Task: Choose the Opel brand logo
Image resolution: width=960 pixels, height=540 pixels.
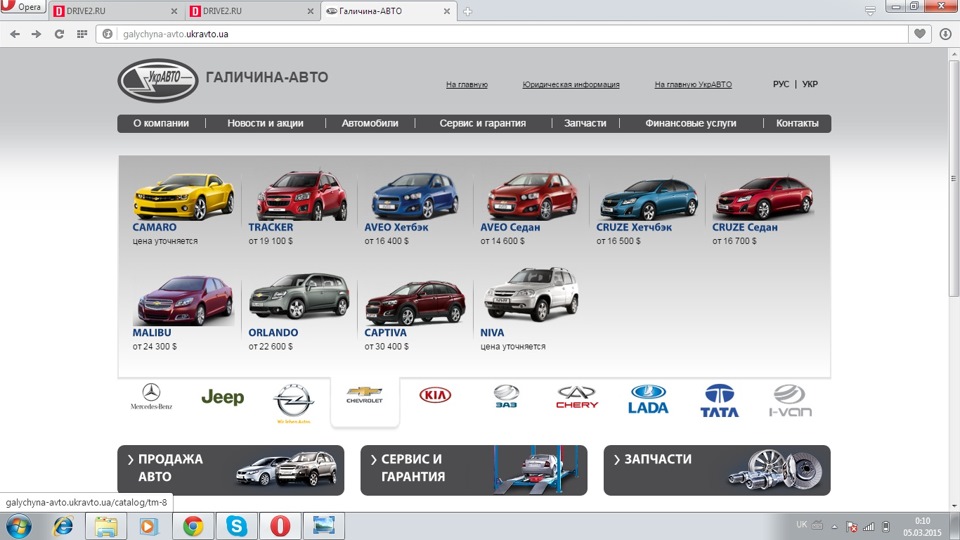Action: (x=294, y=403)
